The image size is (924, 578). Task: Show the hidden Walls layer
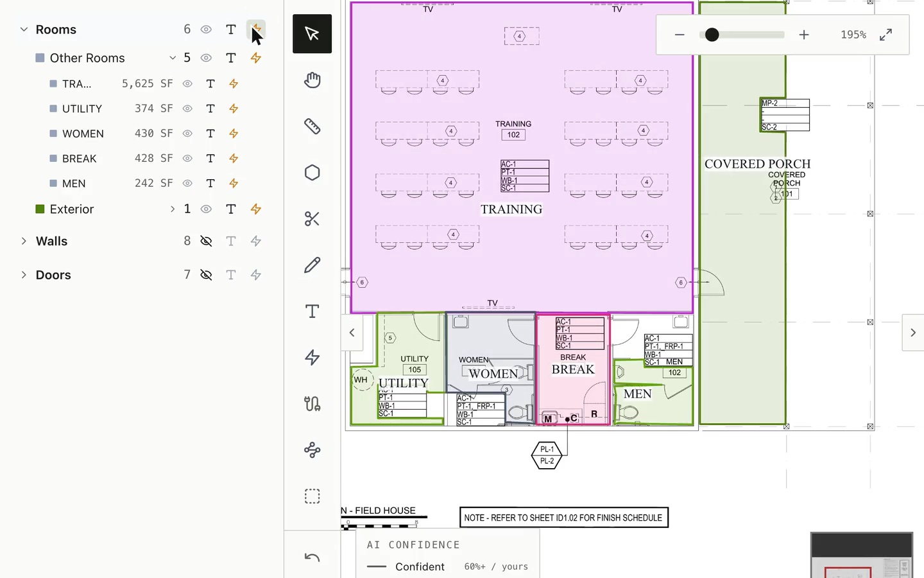[x=206, y=241]
